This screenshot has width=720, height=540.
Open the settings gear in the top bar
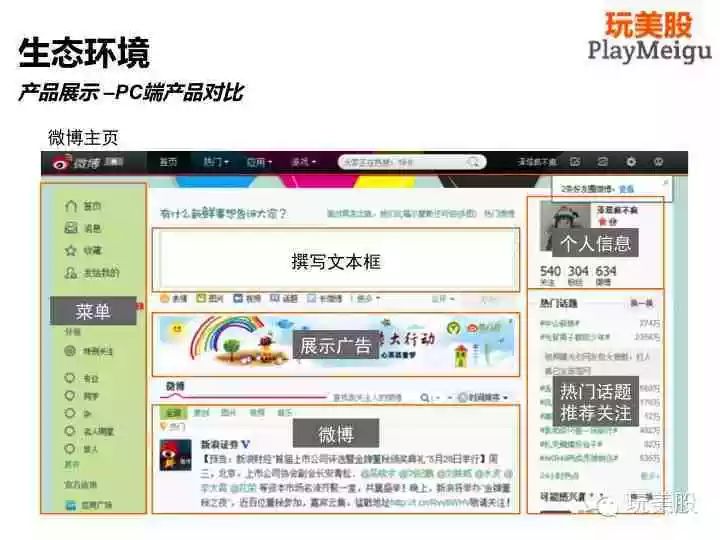point(631,162)
